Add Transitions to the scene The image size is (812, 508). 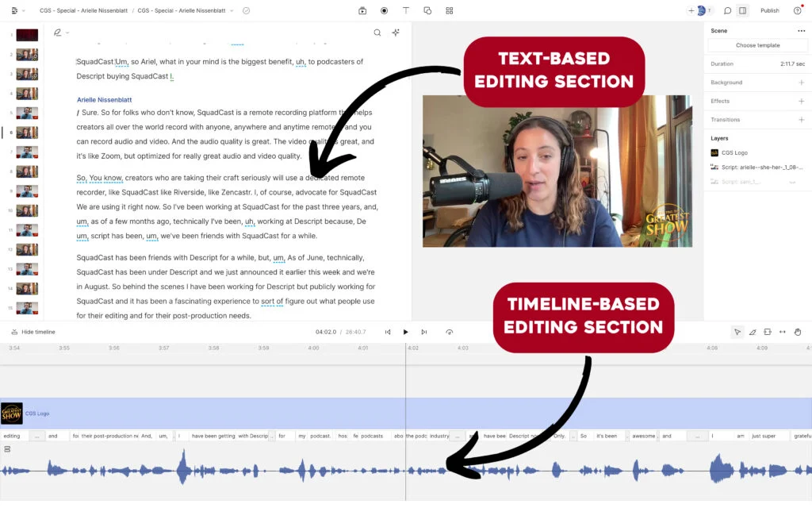[801, 120]
